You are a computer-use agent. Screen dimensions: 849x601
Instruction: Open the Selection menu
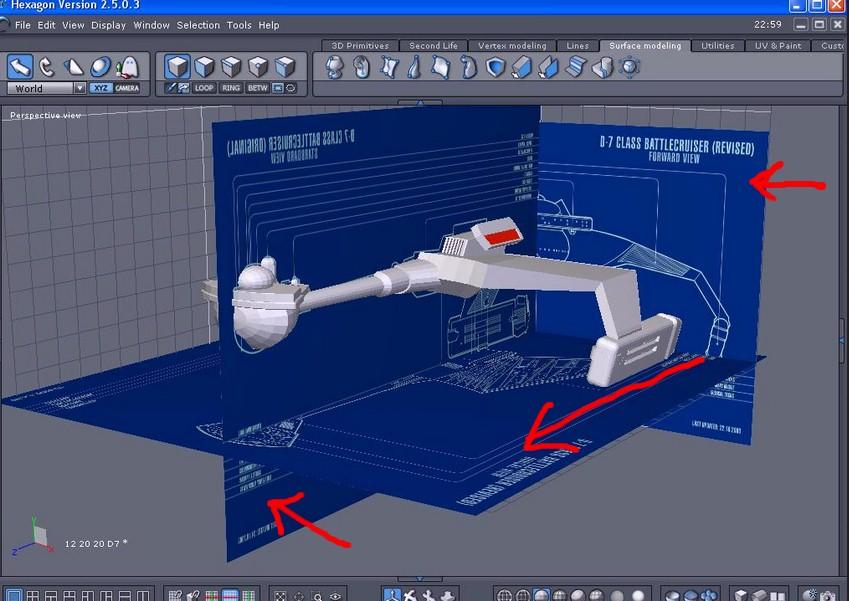pos(198,25)
